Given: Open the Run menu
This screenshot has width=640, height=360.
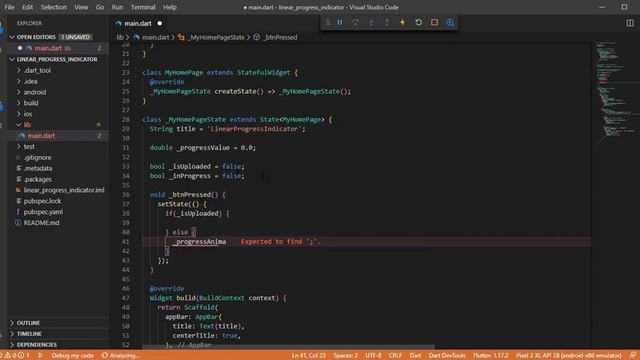Looking at the screenshot, I should tap(117, 7).
